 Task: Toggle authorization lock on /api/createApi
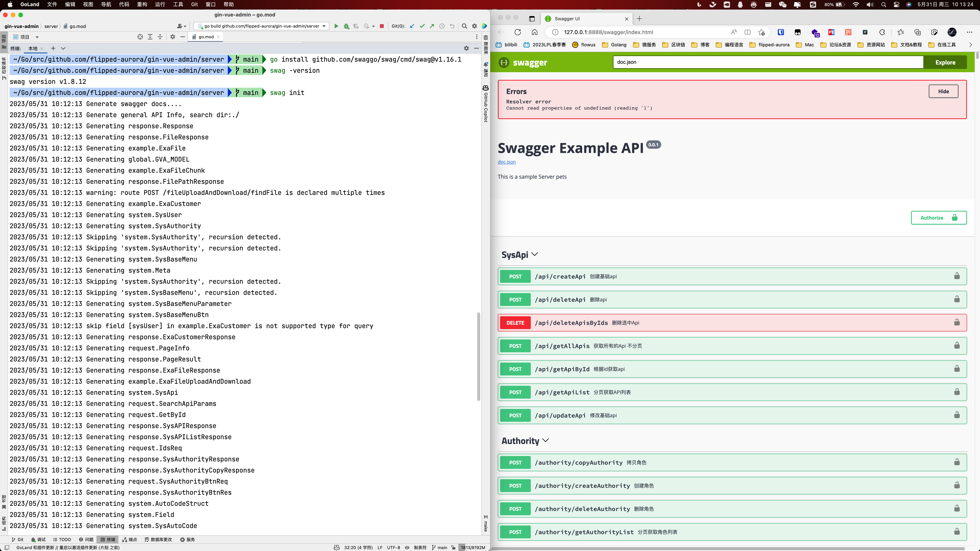[957, 276]
